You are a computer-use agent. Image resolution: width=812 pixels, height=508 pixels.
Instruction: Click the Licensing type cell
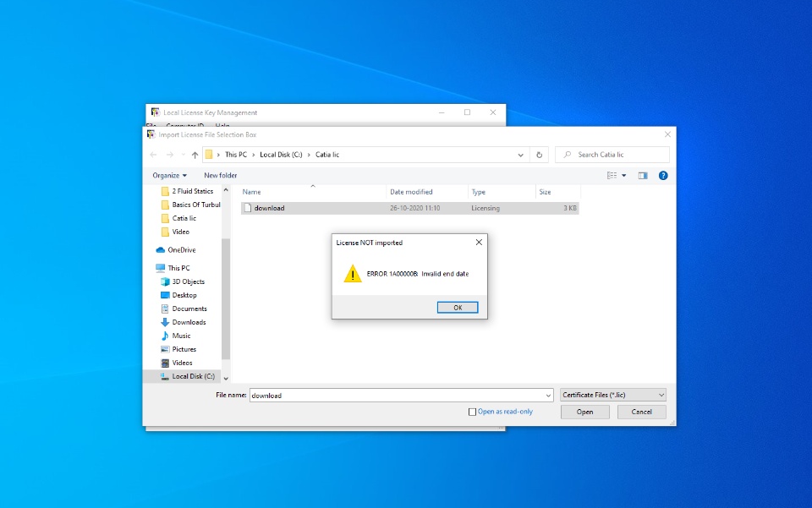(x=486, y=208)
